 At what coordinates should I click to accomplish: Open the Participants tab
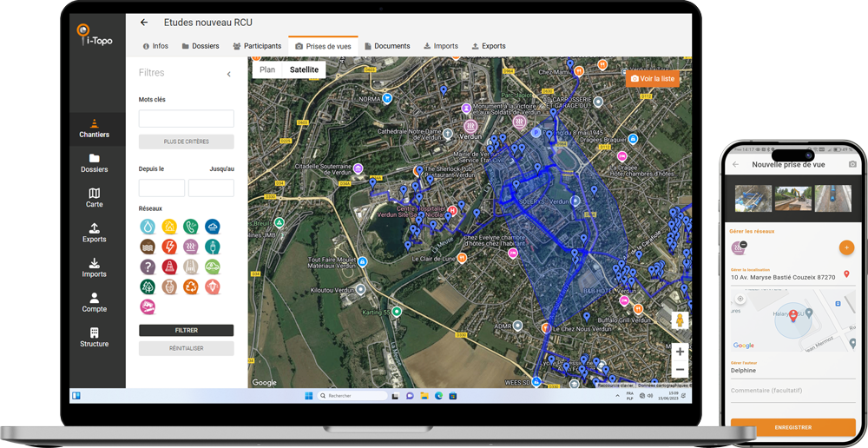point(257,46)
